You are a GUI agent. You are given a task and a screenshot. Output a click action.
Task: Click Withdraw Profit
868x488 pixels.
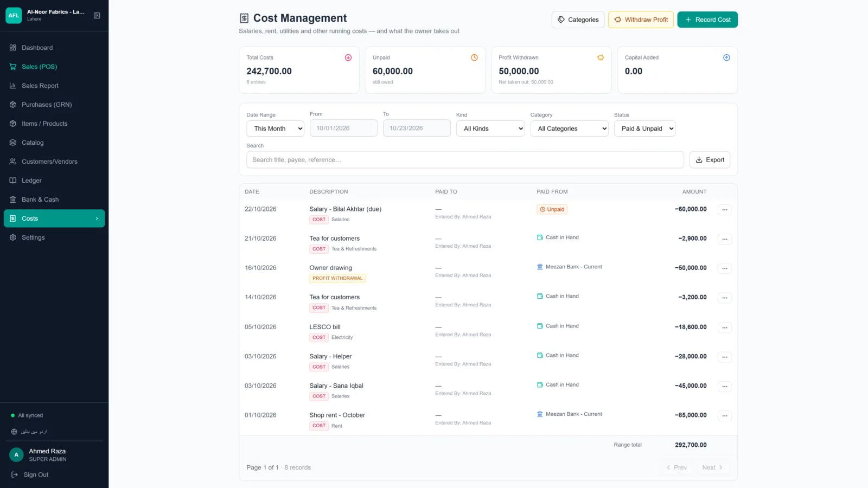click(641, 20)
